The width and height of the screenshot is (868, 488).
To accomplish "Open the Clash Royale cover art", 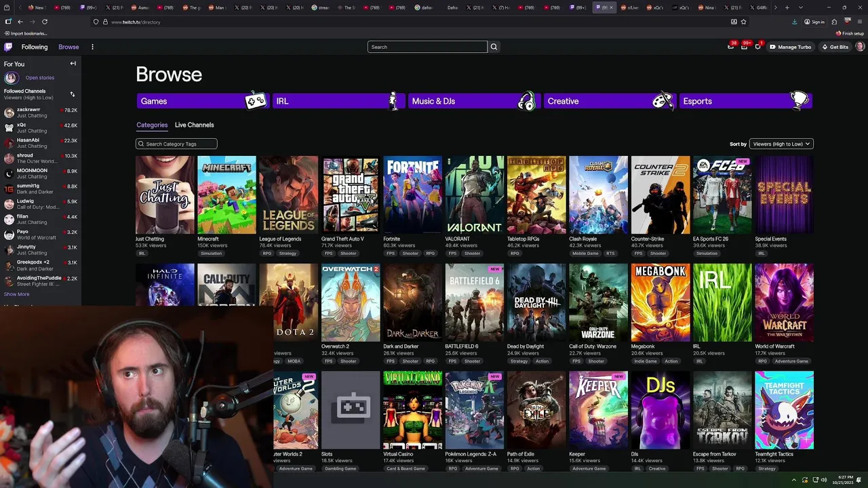I will [x=598, y=195].
